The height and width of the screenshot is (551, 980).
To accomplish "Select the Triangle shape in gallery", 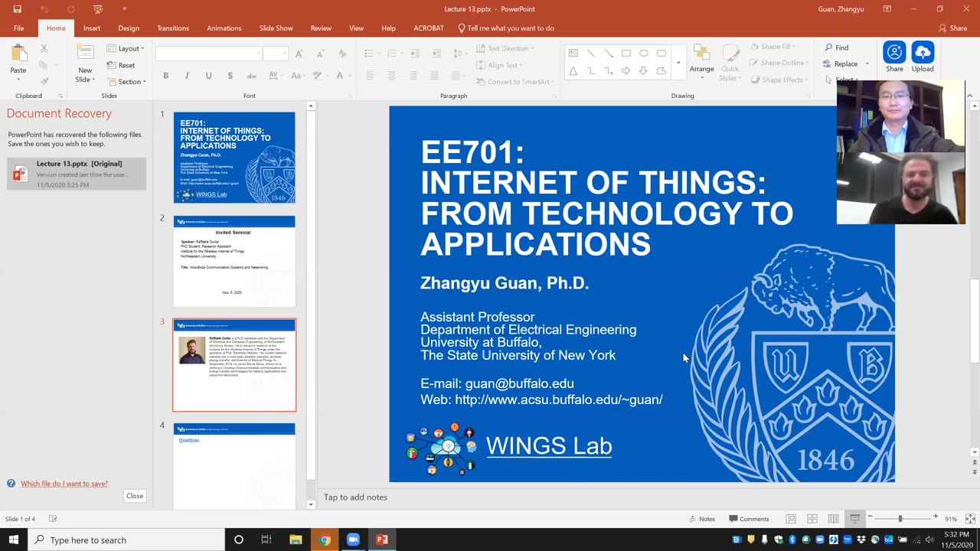I will pyautogui.click(x=573, y=70).
